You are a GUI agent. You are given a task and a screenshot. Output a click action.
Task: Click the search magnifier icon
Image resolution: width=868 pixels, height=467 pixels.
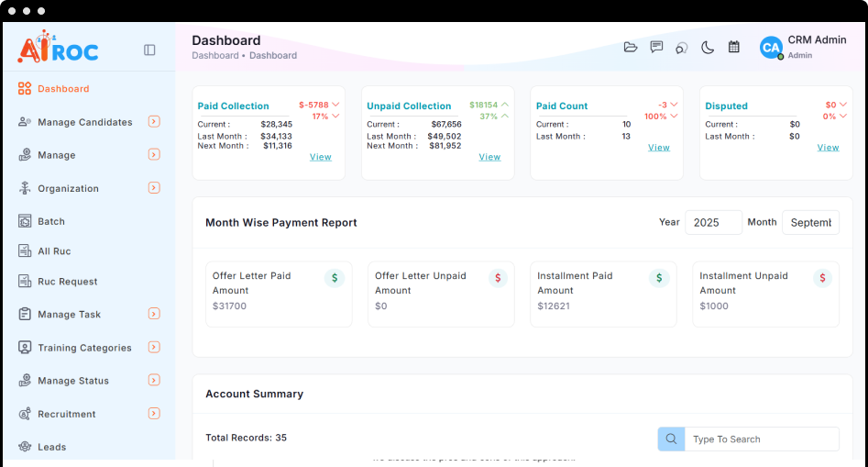(671, 439)
